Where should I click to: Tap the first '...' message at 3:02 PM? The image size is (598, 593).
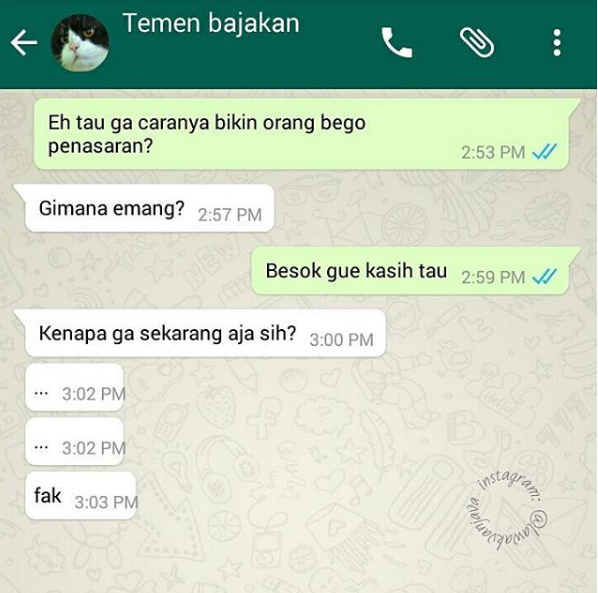tap(74, 387)
